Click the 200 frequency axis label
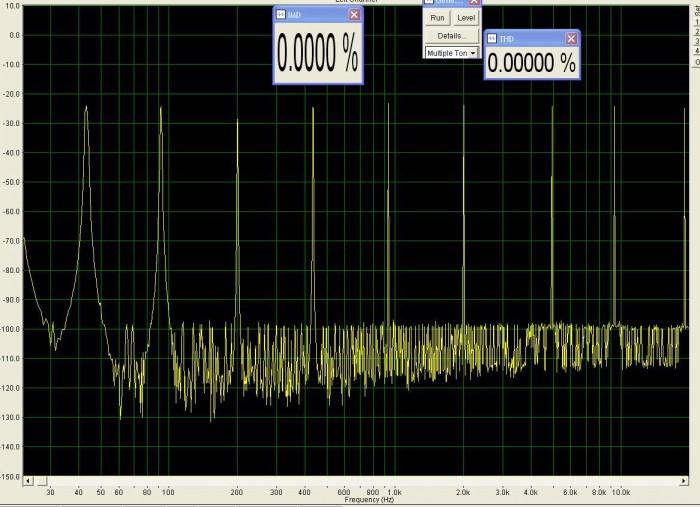Screen dimensions: 700x507 [x=237, y=492]
